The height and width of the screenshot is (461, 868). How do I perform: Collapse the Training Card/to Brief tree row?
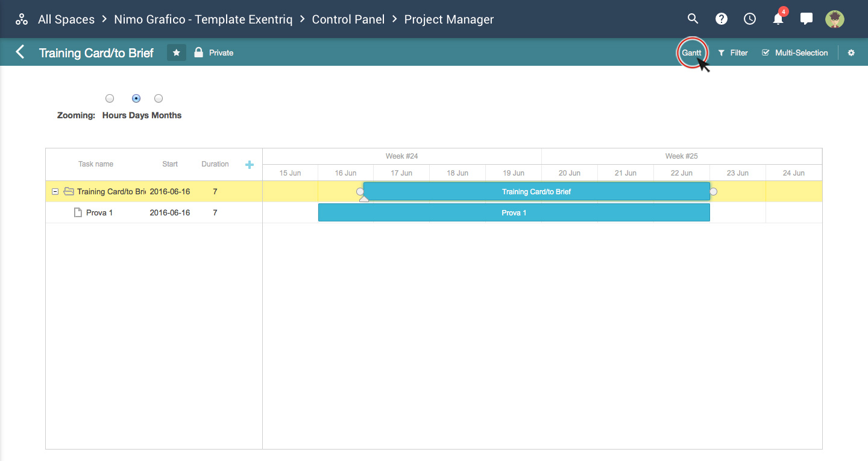pos(55,192)
